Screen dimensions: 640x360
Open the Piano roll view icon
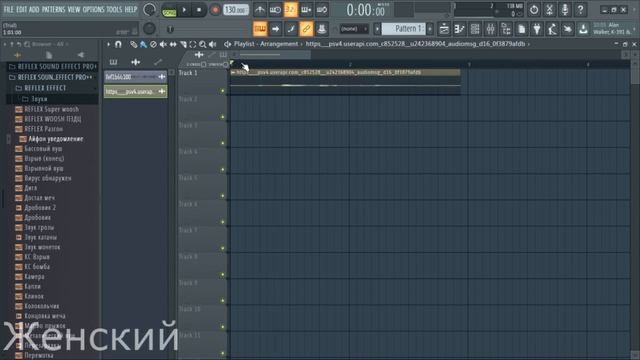tap(460, 29)
